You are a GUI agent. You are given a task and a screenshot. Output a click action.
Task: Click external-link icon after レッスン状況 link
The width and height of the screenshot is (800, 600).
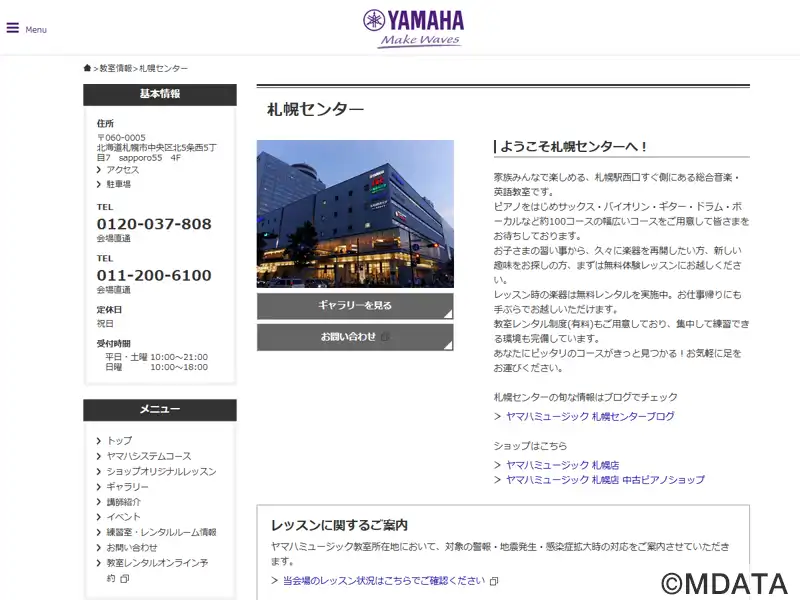click(x=494, y=581)
